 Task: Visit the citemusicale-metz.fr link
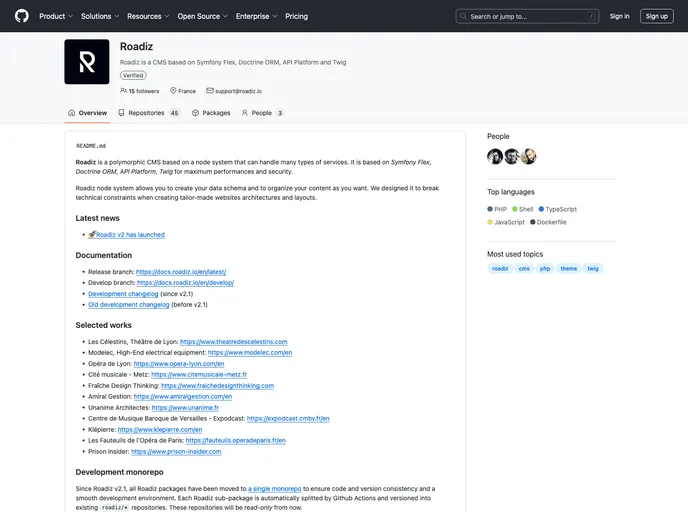coord(199,375)
